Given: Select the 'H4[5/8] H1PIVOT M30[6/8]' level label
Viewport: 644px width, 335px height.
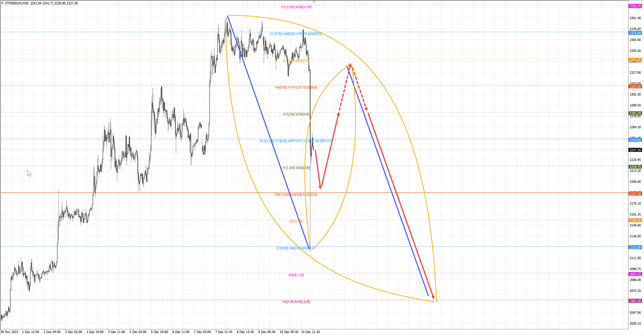Looking at the screenshot, I should click(296, 87).
